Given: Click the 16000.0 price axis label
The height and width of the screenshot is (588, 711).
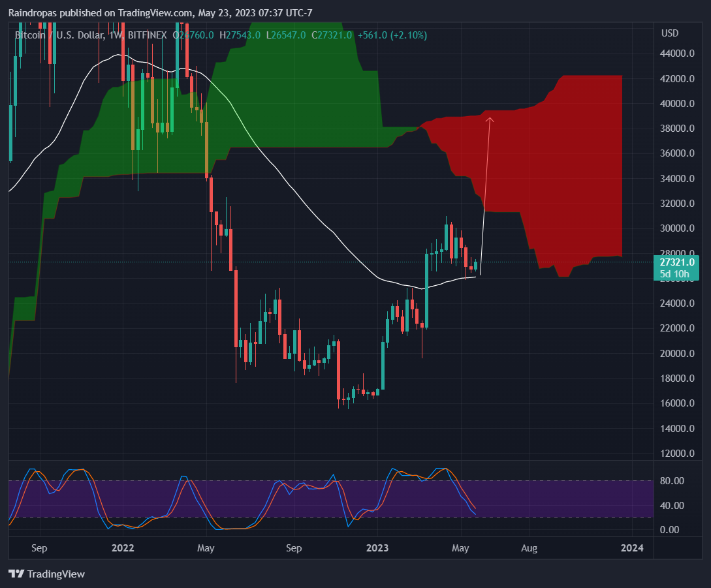Looking at the screenshot, I should pos(677,403).
